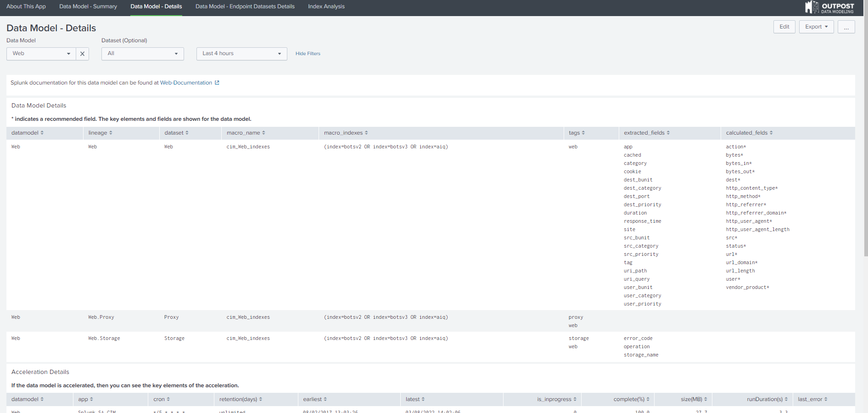Click Web.Proxy lineage cell

[101, 317]
